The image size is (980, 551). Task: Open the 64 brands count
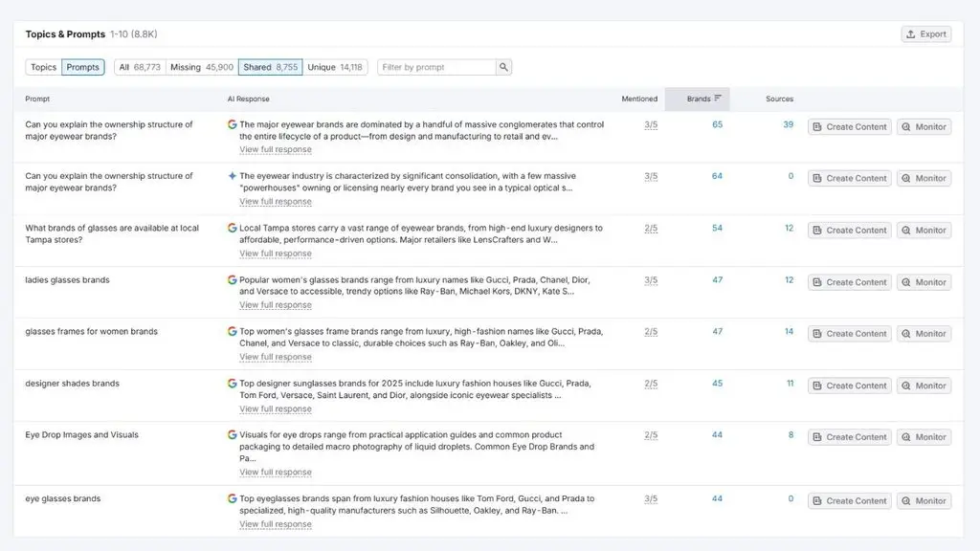click(717, 176)
